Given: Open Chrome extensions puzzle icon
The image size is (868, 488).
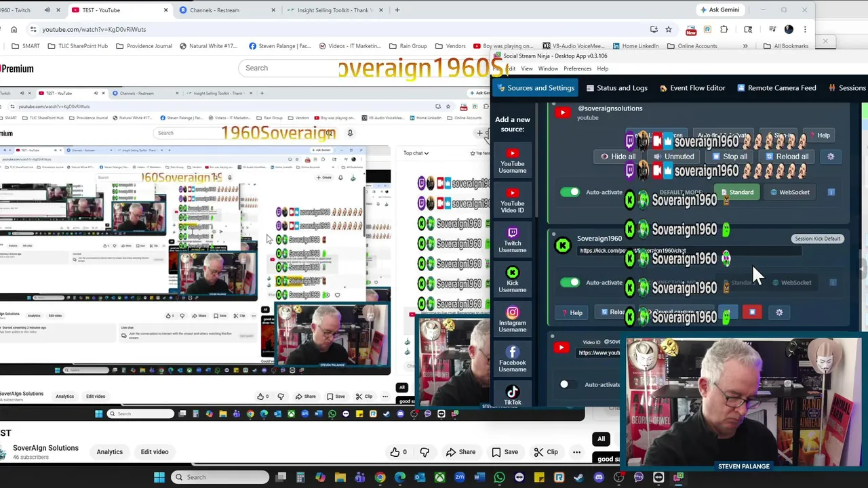Looking at the screenshot, I should pos(724,29).
